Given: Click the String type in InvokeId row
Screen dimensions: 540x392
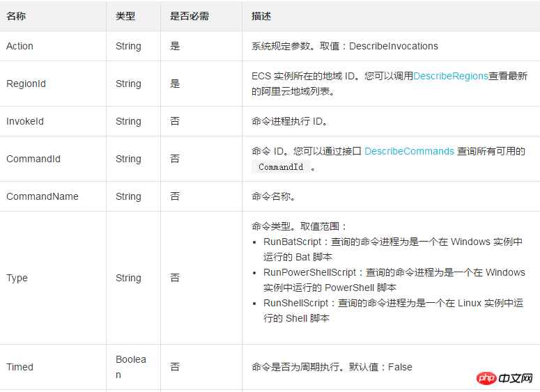Looking at the screenshot, I should click(x=128, y=121).
